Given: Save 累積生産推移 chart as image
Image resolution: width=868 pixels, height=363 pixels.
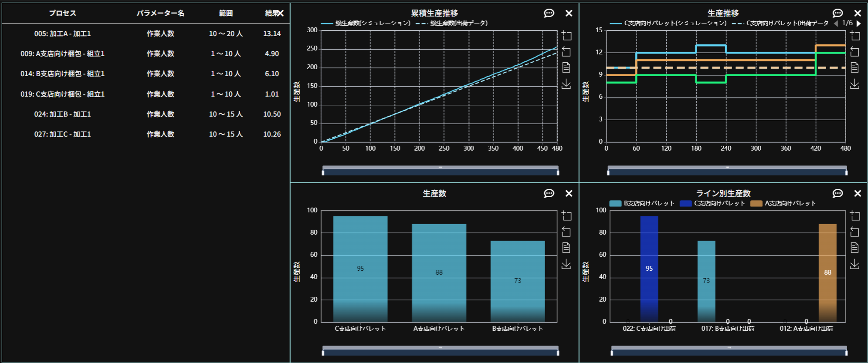Looking at the screenshot, I should pos(566,84).
